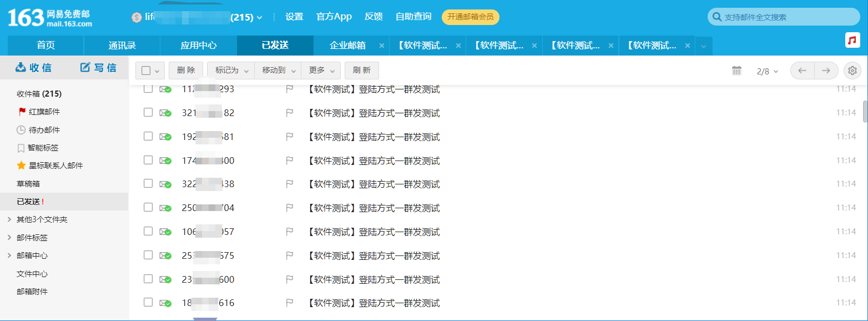
Task: Open the 通讯录 contacts tab
Action: 122,45
